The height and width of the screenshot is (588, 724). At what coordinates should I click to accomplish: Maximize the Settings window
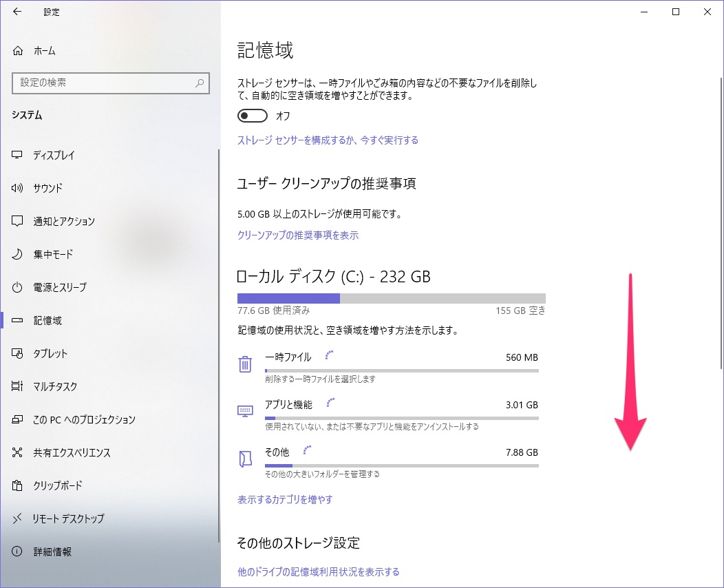676,12
